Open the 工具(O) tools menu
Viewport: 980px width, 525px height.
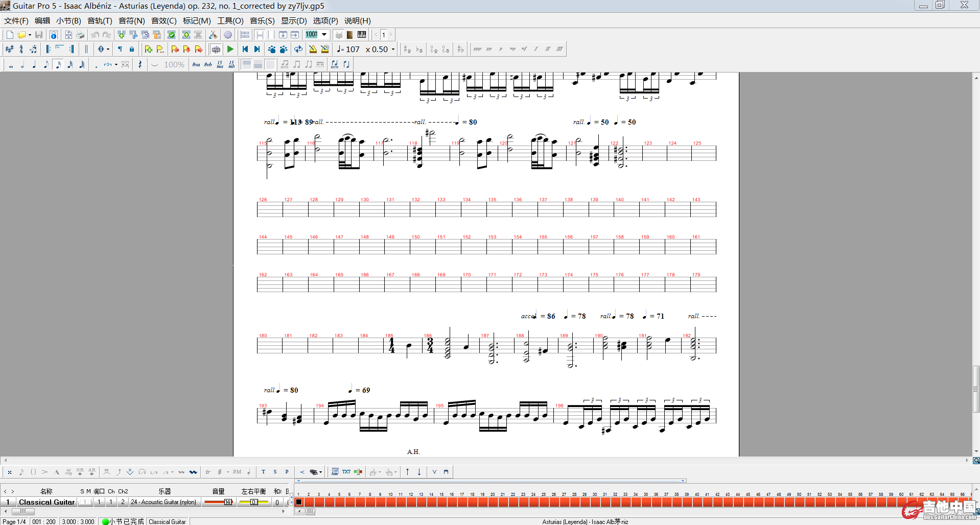point(230,20)
